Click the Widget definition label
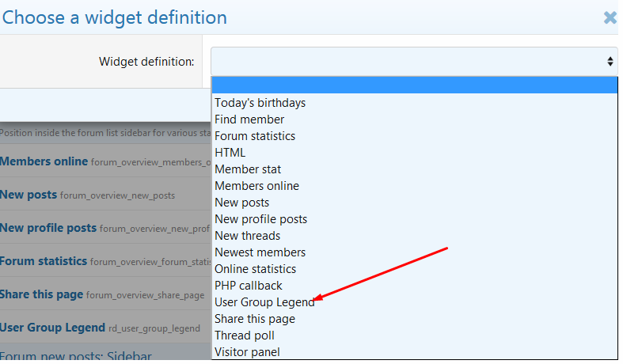The image size is (623, 364). click(x=146, y=62)
